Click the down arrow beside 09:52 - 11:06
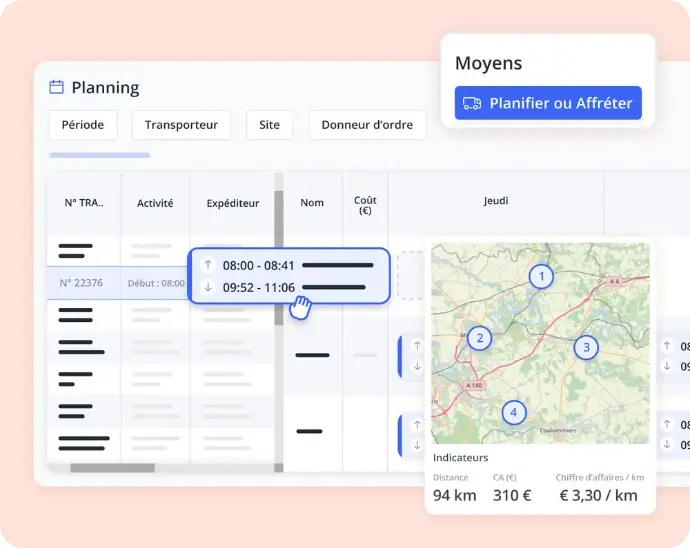690x548 pixels. click(x=208, y=288)
